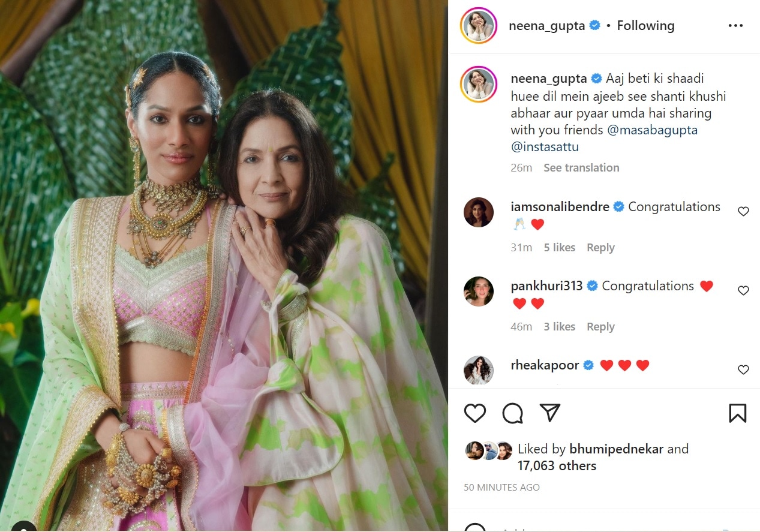This screenshot has width=760, height=532.
Task: Save post with bookmark icon
Action: click(x=737, y=413)
